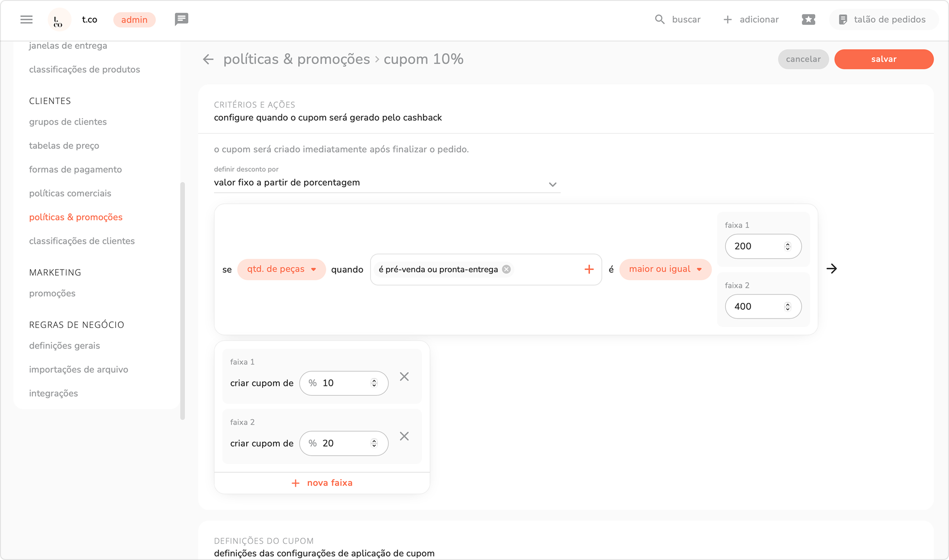Screen dimensions: 949x560
Task: Remove the pré-venda ou pronta-entrega tag
Action: 507,269
